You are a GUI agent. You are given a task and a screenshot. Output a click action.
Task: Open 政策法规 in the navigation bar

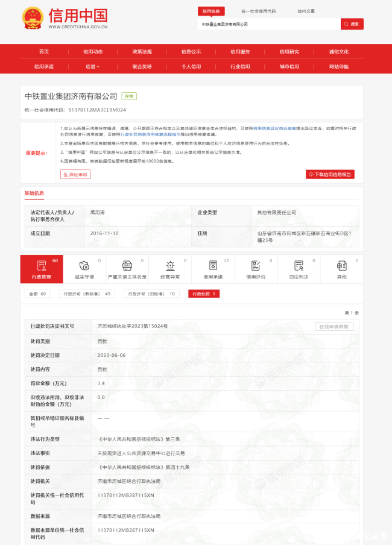142,51
